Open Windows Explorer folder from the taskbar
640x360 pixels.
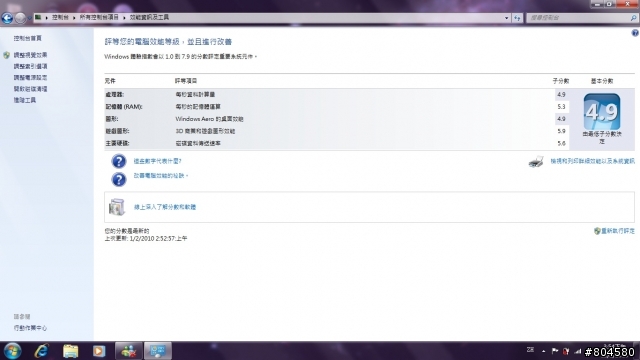70,351
